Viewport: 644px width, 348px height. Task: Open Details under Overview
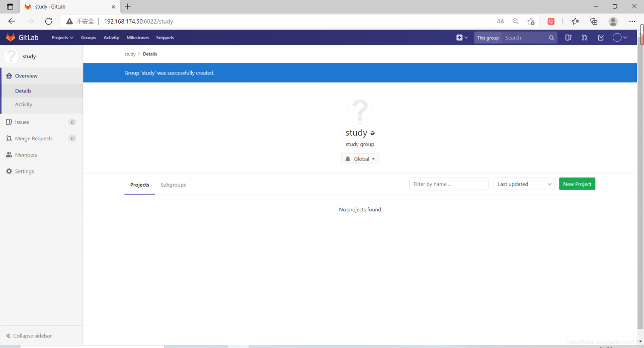pyautogui.click(x=42, y=91)
